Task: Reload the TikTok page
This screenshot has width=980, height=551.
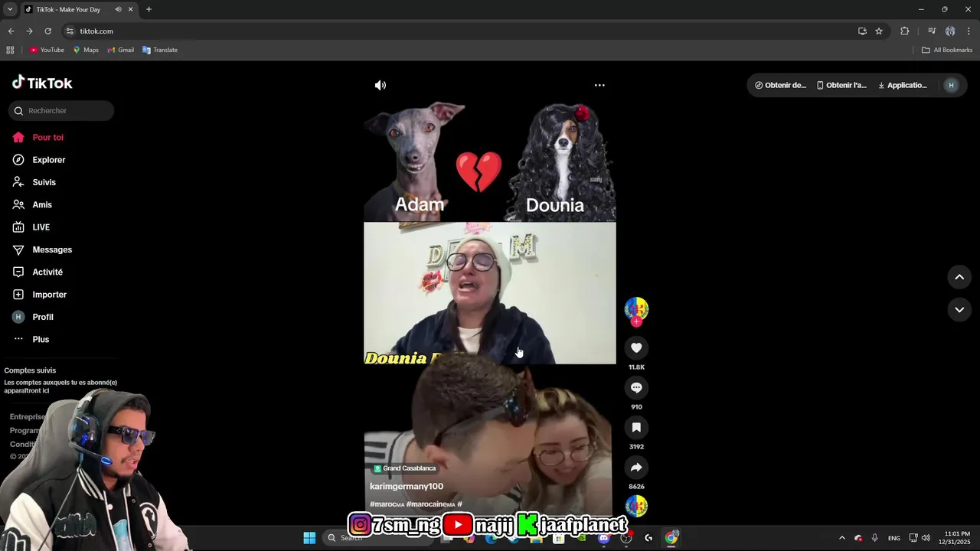Action: tap(47, 31)
